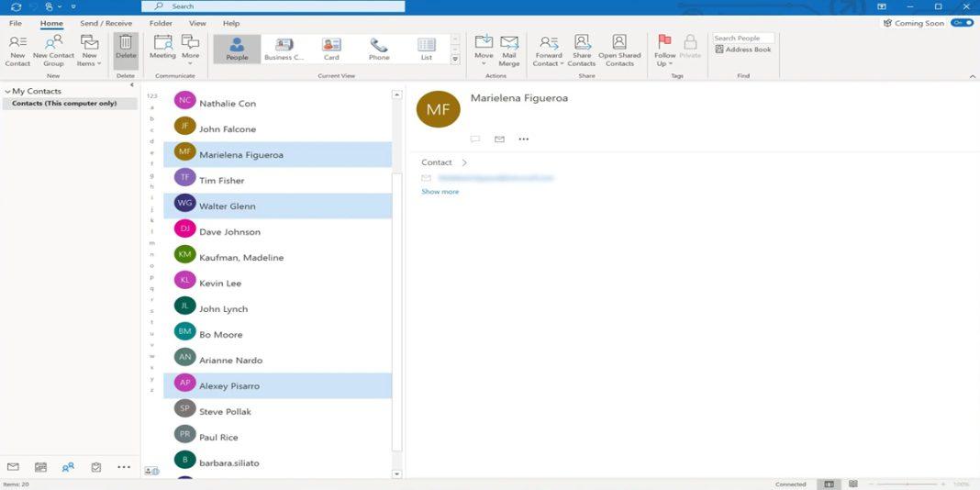This screenshot has height=490, width=980.
Task: Switch to Calendar in the navigation bar
Action: pyautogui.click(x=40, y=467)
